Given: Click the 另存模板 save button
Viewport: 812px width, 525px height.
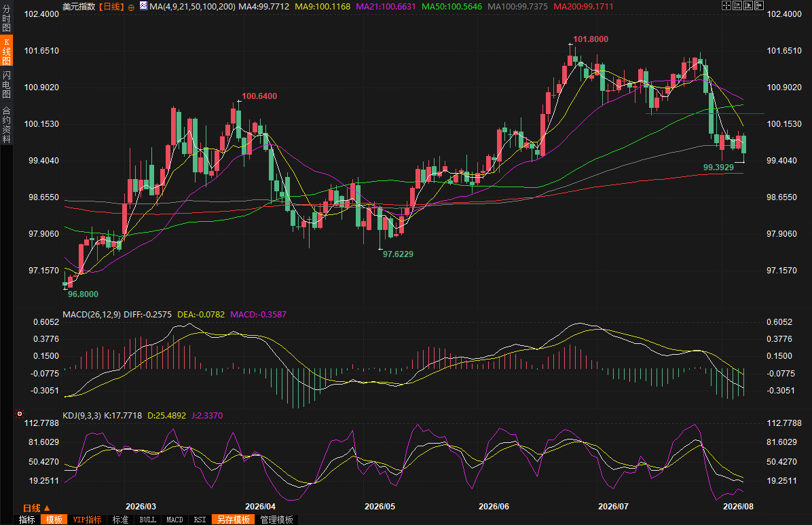Looking at the screenshot, I should click(234, 520).
